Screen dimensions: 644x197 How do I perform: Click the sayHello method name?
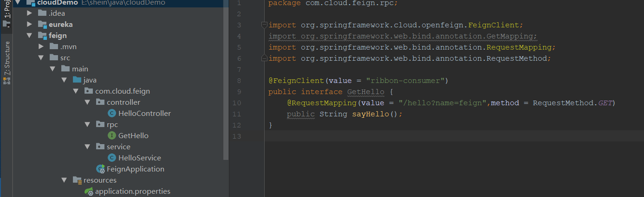[370, 114]
